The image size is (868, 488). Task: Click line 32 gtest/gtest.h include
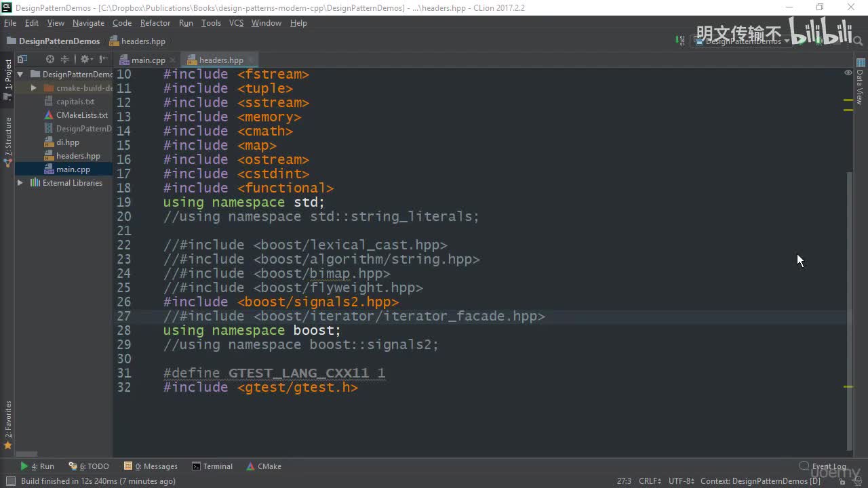[x=260, y=388]
